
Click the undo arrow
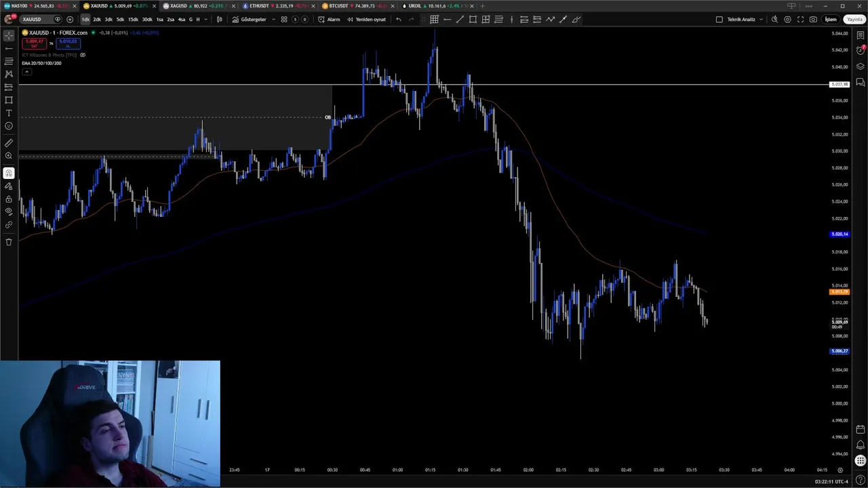pyautogui.click(x=398, y=19)
